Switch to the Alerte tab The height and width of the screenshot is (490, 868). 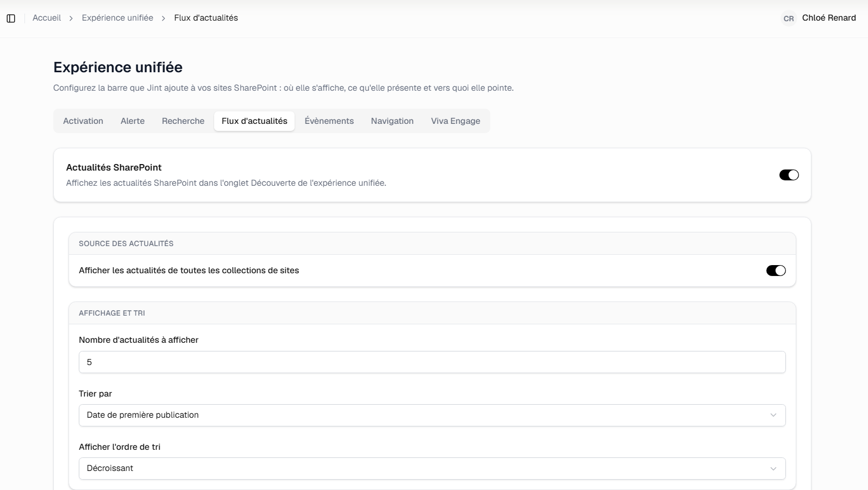[133, 121]
